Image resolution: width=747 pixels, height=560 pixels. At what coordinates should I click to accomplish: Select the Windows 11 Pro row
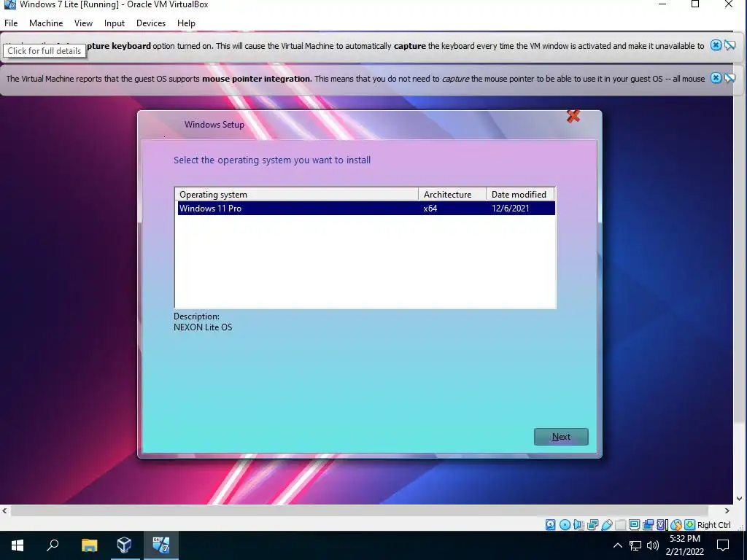[366, 208]
